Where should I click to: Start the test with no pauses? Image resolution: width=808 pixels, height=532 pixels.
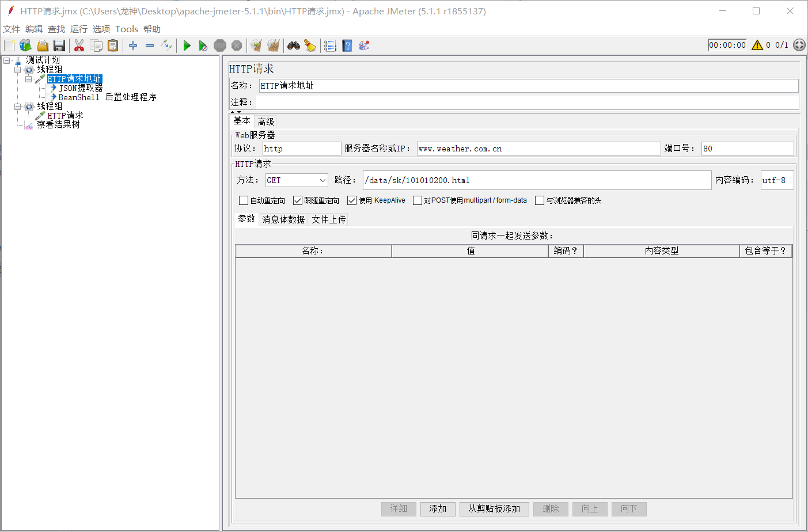pyautogui.click(x=203, y=45)
